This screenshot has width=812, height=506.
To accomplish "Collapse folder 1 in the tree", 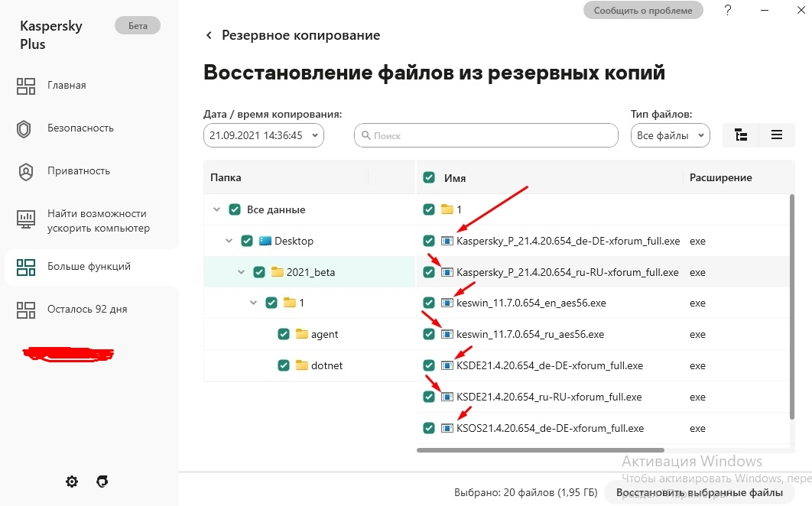I will point(253,303).
